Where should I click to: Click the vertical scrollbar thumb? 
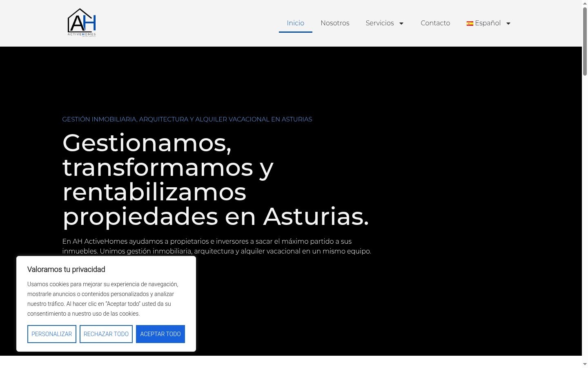click(x=585, y=41)
